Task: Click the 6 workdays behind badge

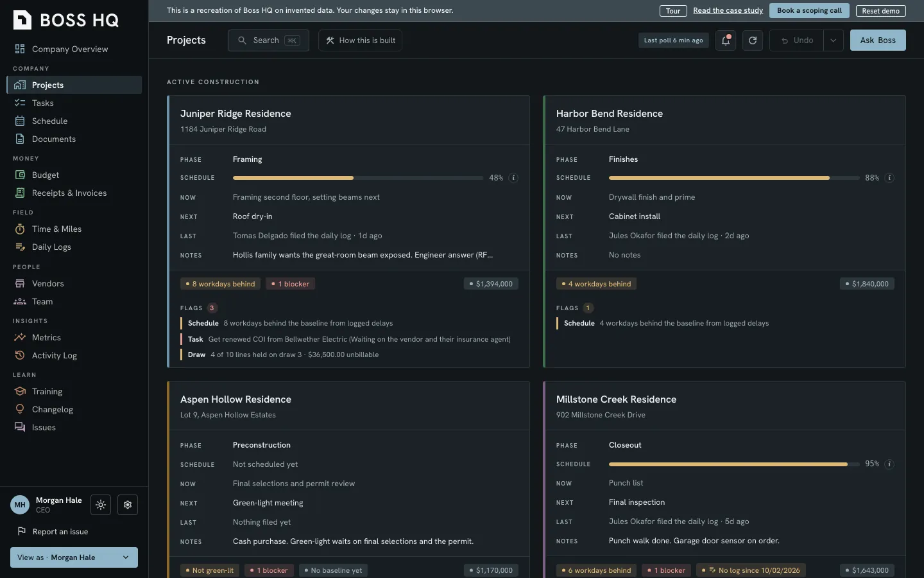Action: (x=596, y=570)
